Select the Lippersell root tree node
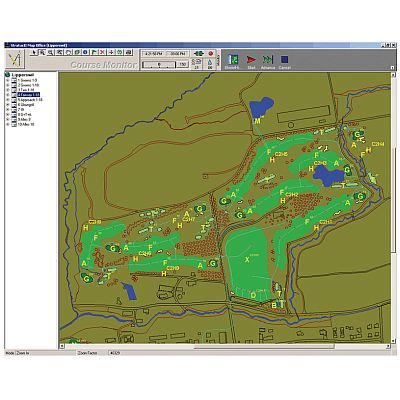 pyautogui.click(x=22, y=75)
